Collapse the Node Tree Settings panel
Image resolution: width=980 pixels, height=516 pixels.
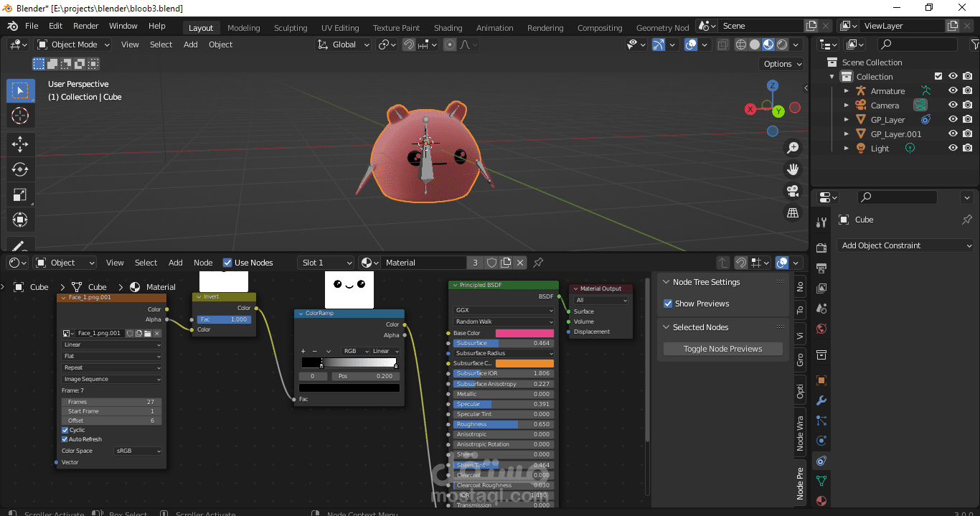pos(666,282)
